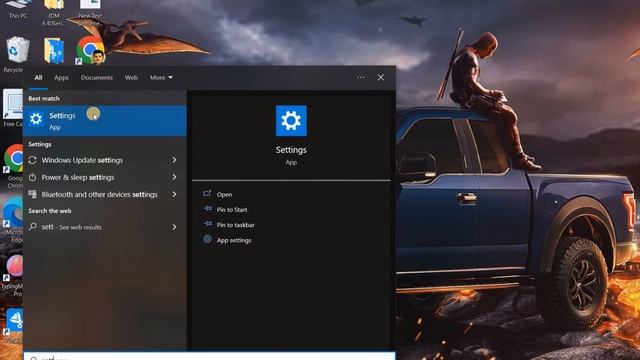Click the search text box at bottom
Image resolution: width=640 pixels, height=360 pixels.
tap(209, 356)
